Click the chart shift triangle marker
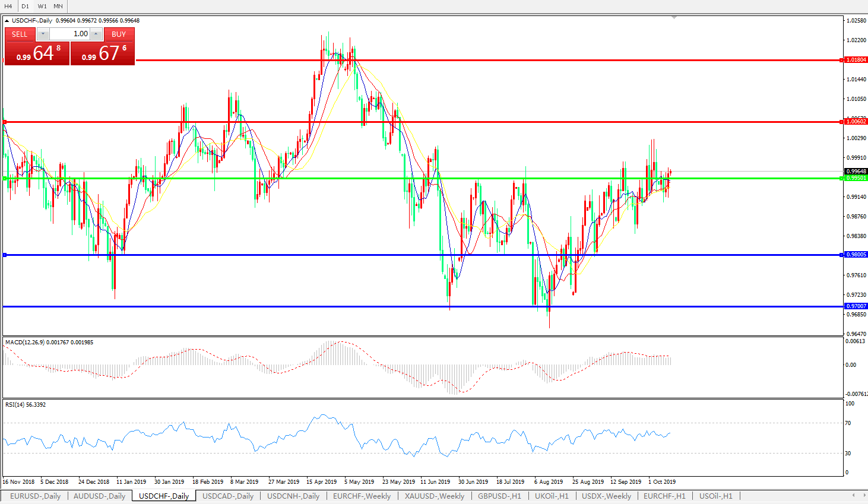The width and height of the screenshot is (868, 504). coord(674,18)
